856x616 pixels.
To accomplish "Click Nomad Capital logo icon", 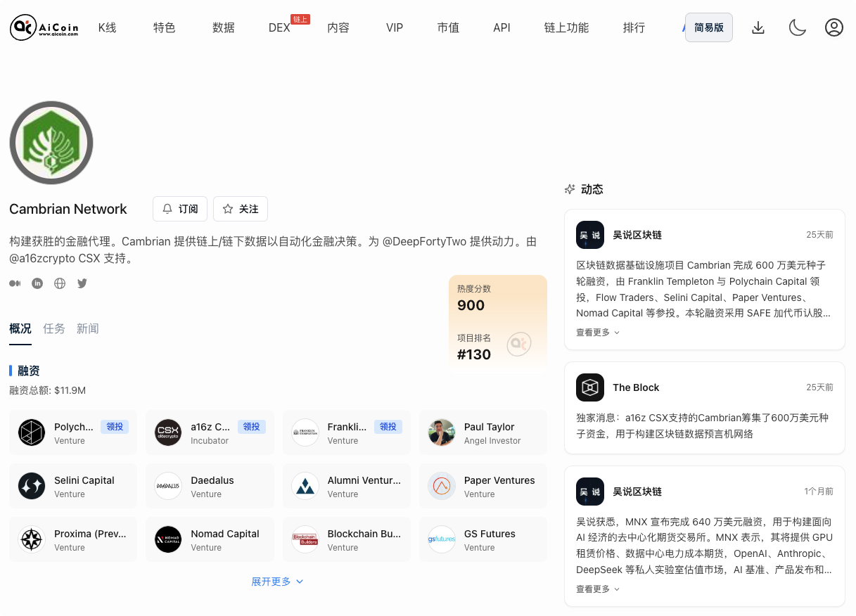I will click(x=168, y=539).
